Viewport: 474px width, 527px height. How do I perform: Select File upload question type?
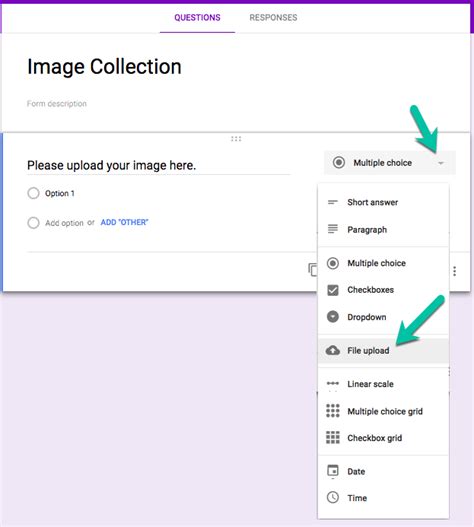coord(383,351)
